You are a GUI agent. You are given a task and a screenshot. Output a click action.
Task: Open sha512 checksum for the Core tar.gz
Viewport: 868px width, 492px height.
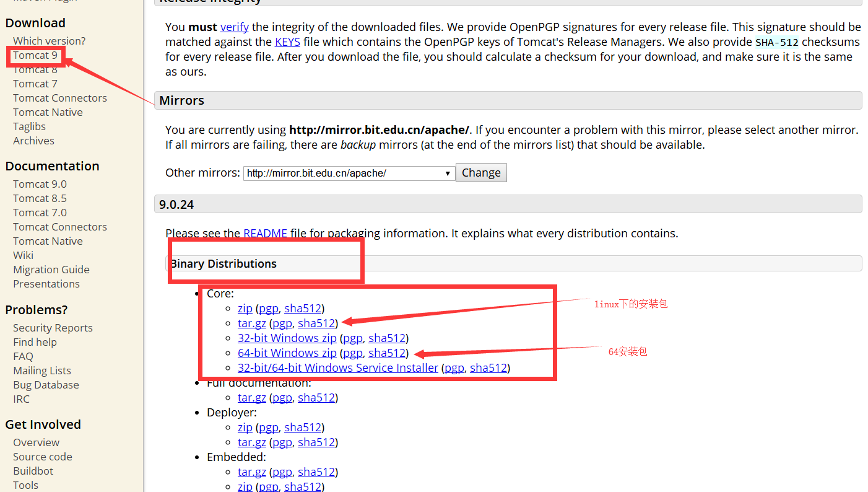316,323
